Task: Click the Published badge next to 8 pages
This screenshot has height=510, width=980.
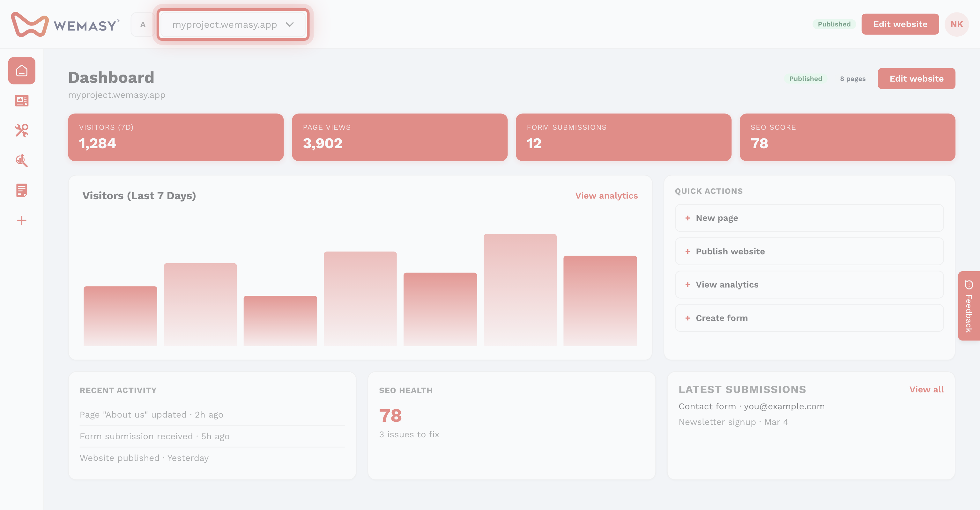Action: 806,79
